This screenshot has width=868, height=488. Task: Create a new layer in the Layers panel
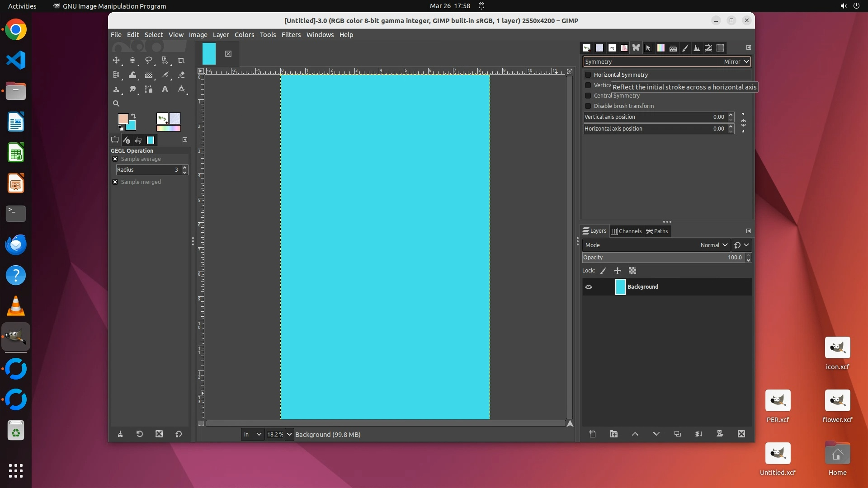[x=592, y=434]
